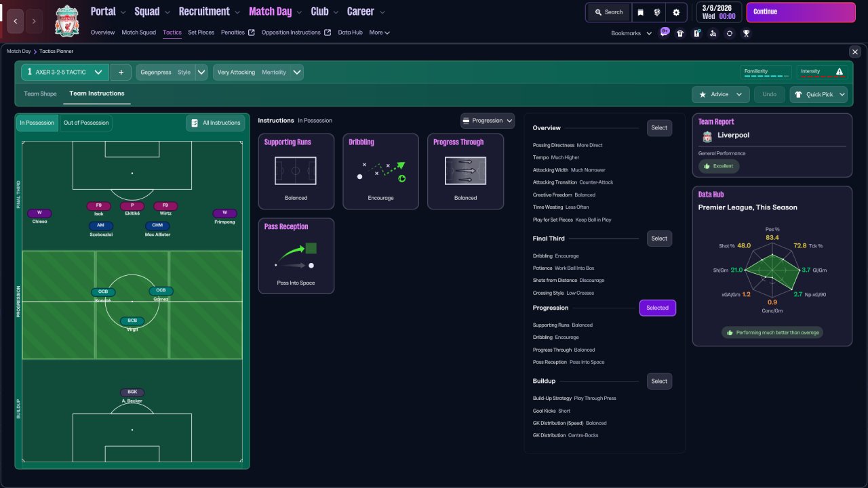Screen dimensions: 868x488
Task: Expand the Squad menu
Action: (x=153, y=12)
